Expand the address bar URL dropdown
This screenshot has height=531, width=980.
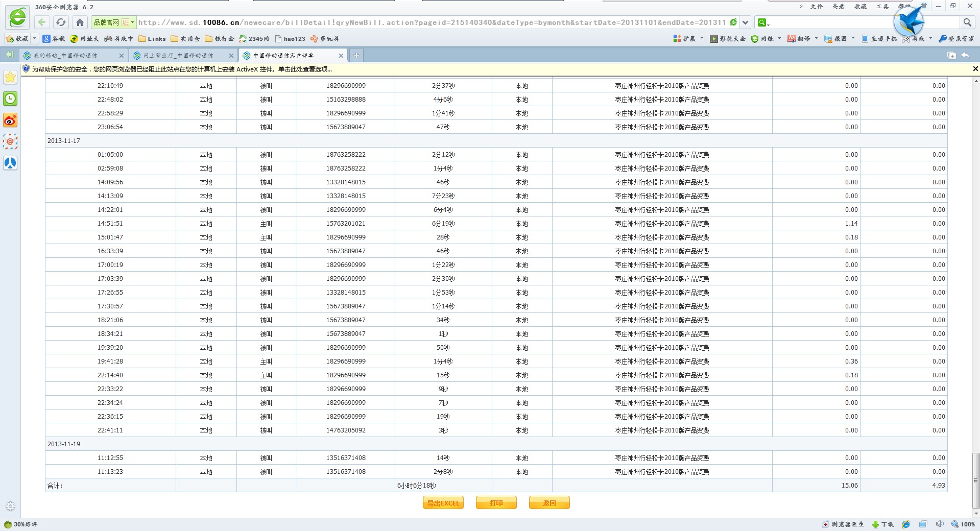pyautogui.click(x=745, y=22)
